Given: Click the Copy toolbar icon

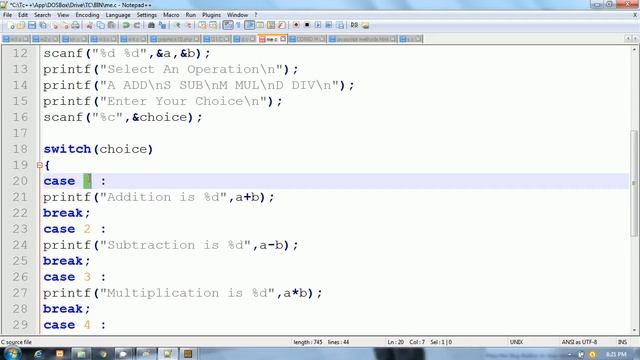Looking at the screenshot, I should click(100, 25).
